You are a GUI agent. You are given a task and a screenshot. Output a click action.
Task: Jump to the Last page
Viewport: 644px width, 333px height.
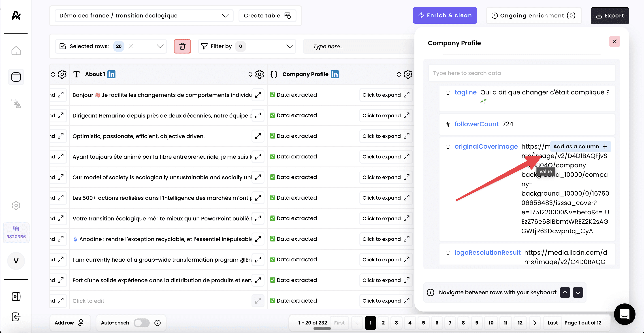552,323
